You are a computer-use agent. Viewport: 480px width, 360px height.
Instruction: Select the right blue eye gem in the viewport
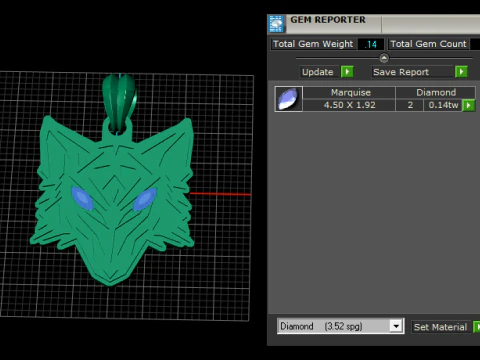click(x=145, y=199)
